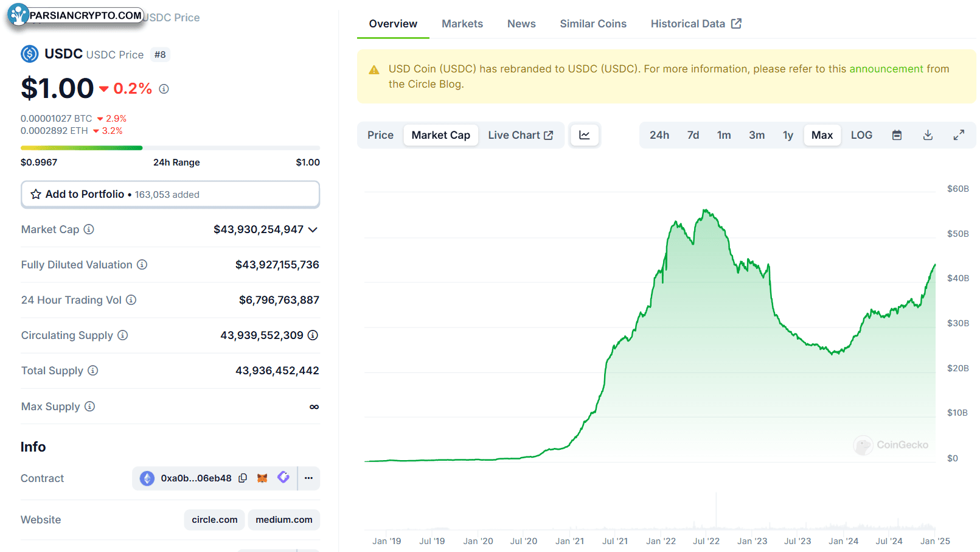Click the external link icon on Live Chart
This screenshot has height=552, width=980.
[x=548, y=135]
